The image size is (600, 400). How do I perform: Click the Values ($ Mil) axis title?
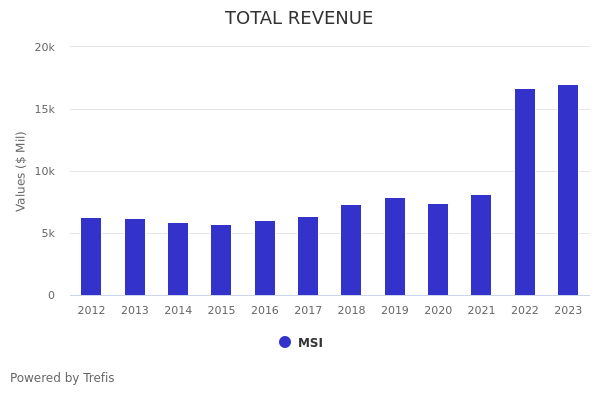(x=21, y=171)
